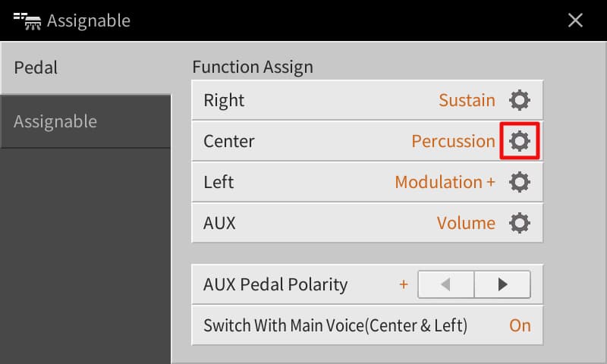Image resolution: width=607 pixels, height=364 pixels.
Task: Toggle Switch With Main Voice On setting
Action: point(520,326)
